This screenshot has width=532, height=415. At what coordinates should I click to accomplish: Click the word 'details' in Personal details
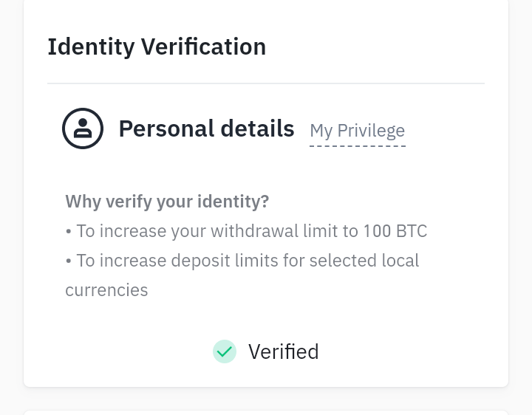[255, 128]
